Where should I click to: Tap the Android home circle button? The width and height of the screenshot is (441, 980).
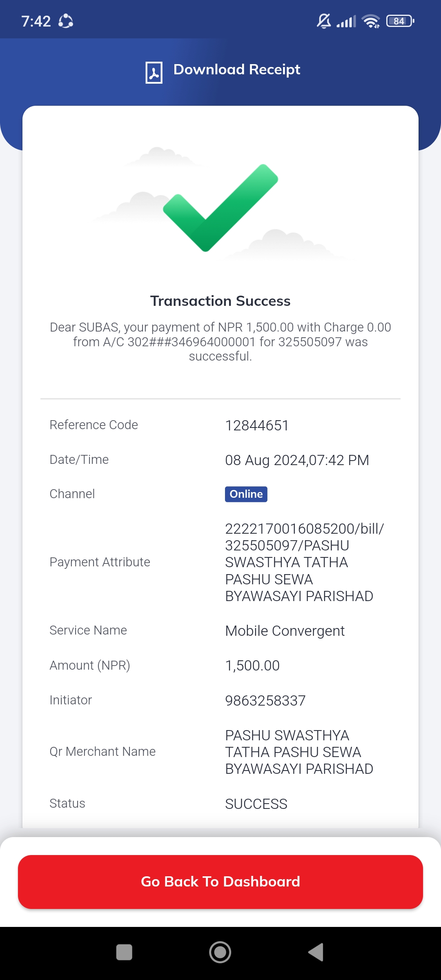[x=220, y=952]
